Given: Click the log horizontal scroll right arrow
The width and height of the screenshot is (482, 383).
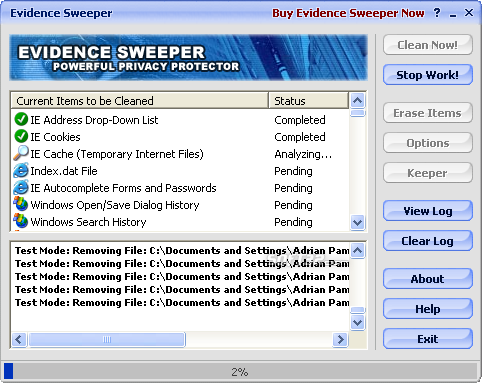Looking at the screenshot, I should click(x=340, y=340).
